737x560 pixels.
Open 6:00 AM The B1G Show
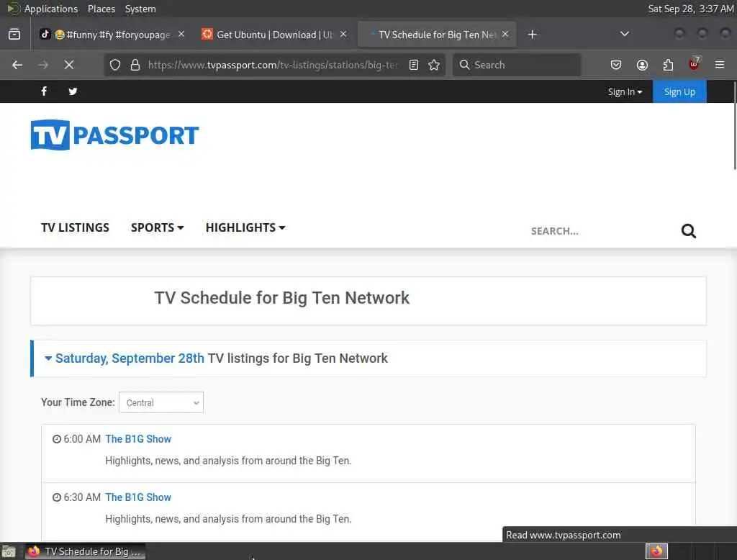coord(138,438)
